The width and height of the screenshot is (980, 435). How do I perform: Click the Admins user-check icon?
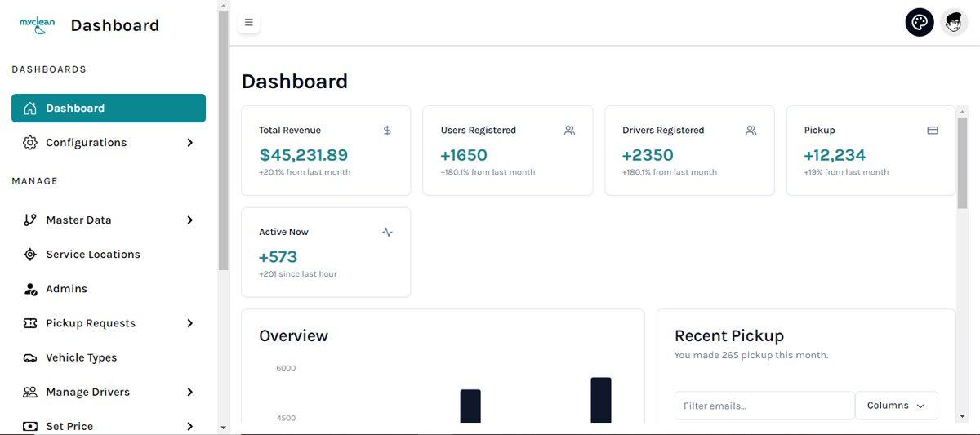coord(30,289)
